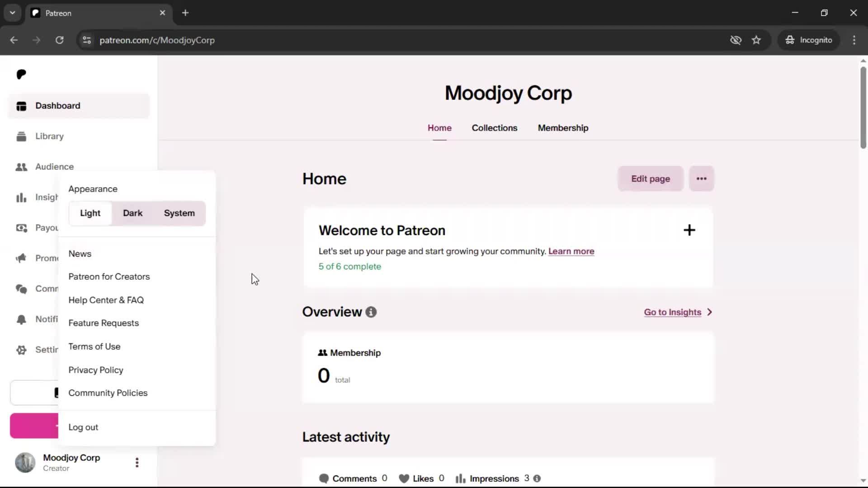Switch to the Membership tab
The width and height of the screenshot is (868, 488).
(x=563, y=128)
